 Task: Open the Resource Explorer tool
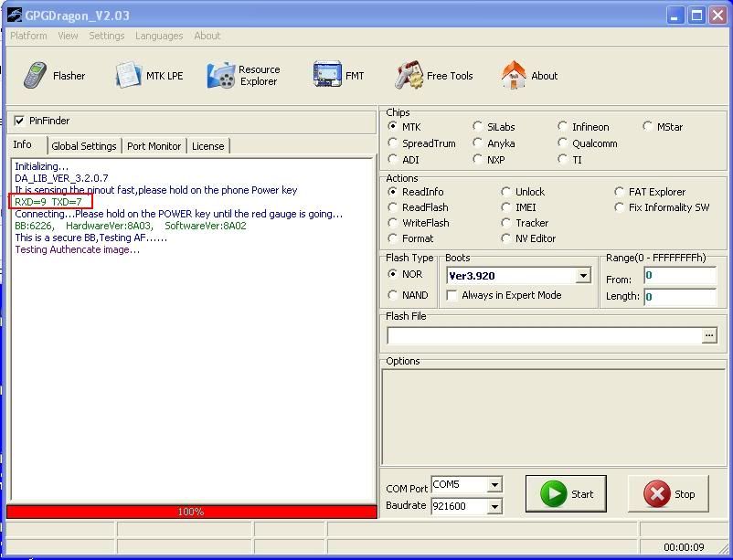pos(221,76)
